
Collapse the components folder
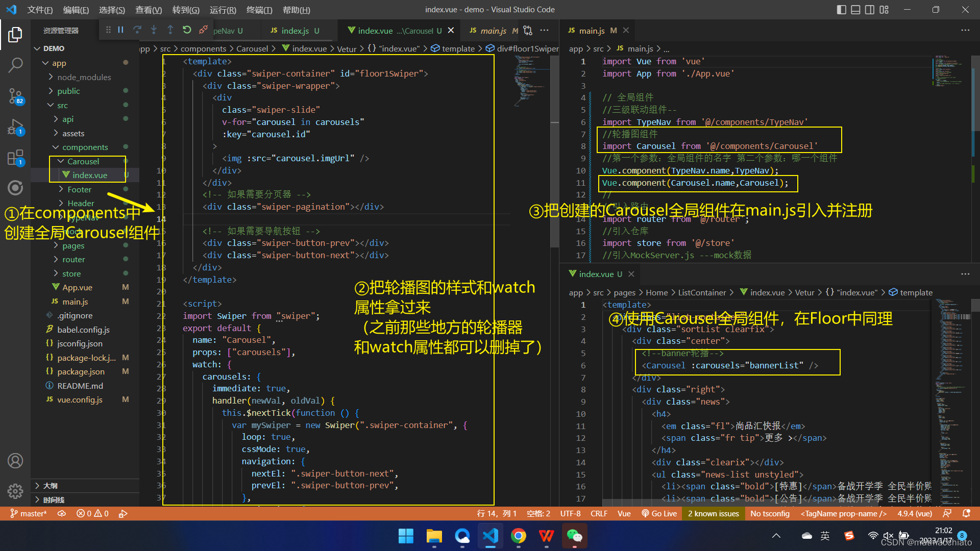85,147
